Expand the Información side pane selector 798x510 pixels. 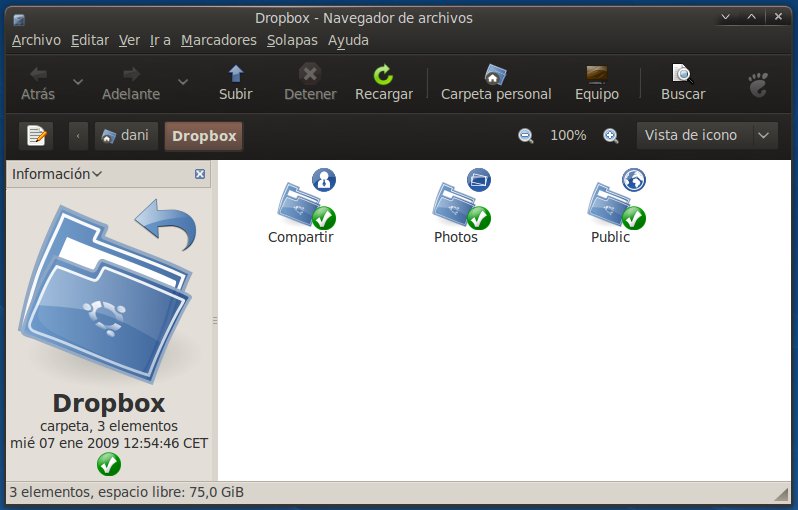[56, 174]
